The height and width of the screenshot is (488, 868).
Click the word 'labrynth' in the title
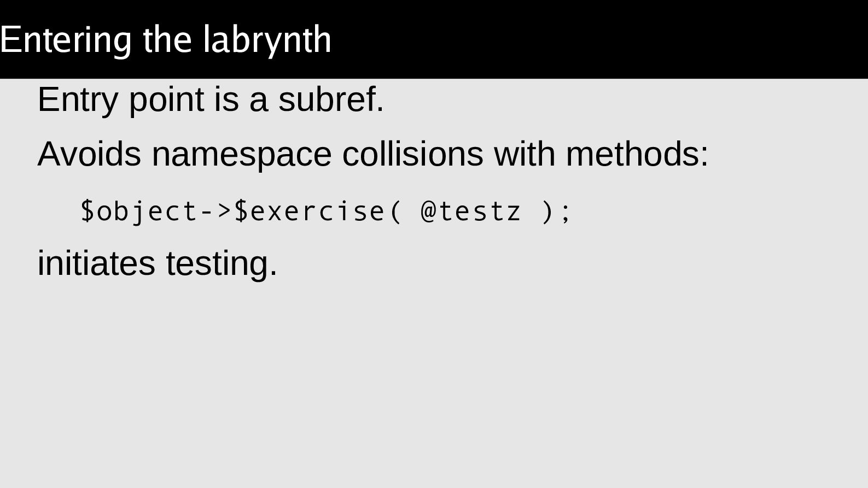tap(267, 40)
